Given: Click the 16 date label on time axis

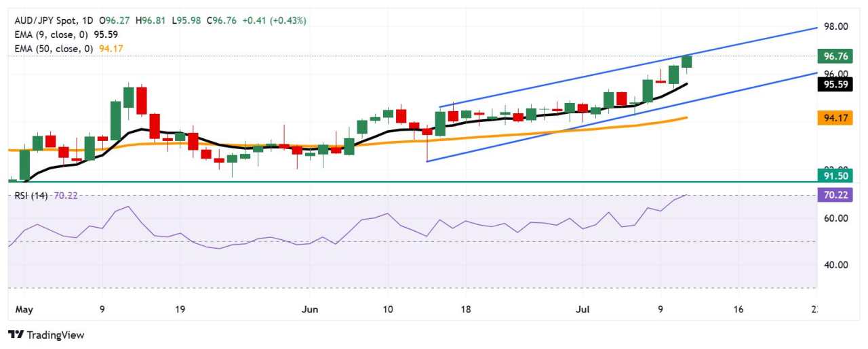Looking at the screenshot, I should [x=738, y=310].
